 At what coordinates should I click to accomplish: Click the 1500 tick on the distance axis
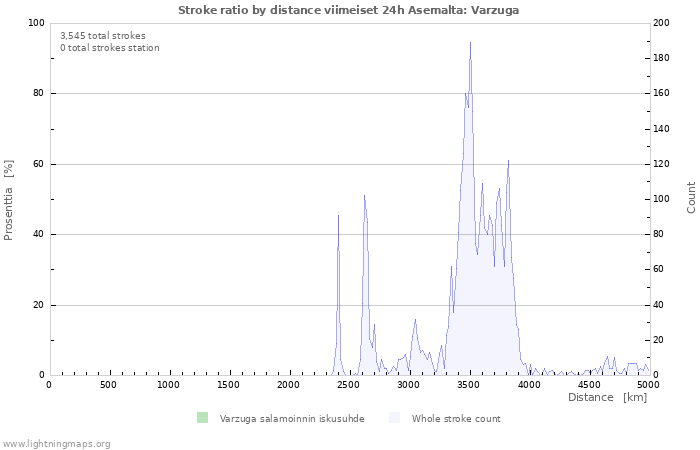[x=229, y=385]
